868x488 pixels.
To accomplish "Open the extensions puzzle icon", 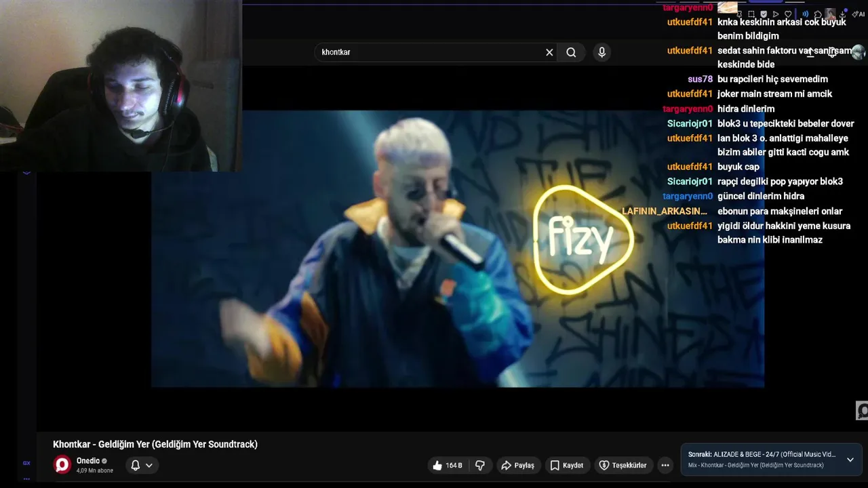I will (x=818, y=14).
